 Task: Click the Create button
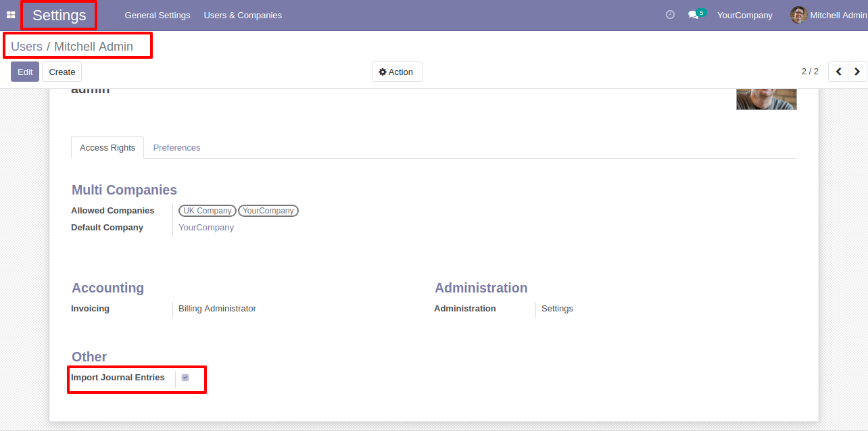pos(62,72)
